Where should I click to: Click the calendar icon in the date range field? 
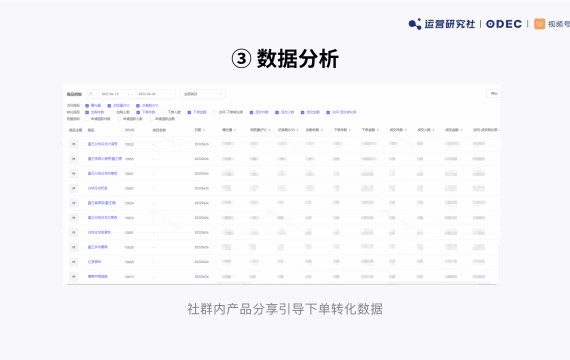pos(91,94)
